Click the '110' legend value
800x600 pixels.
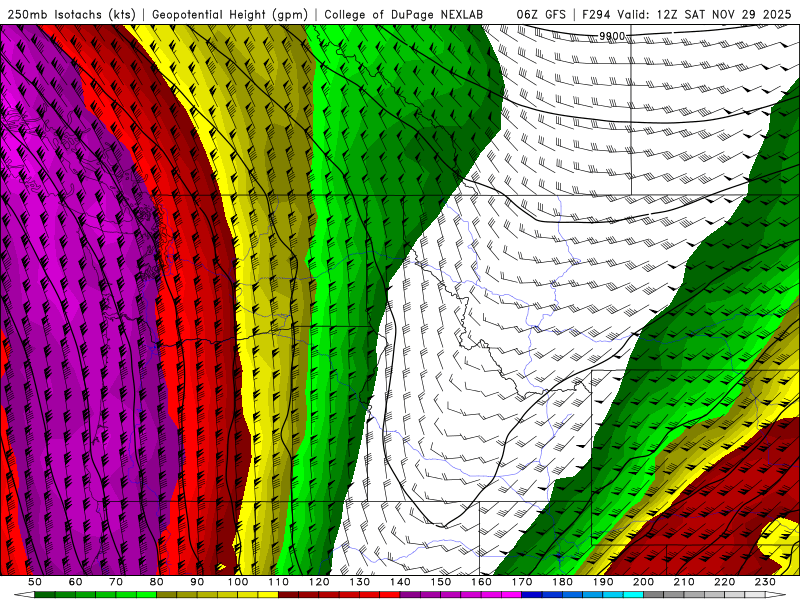279,582
